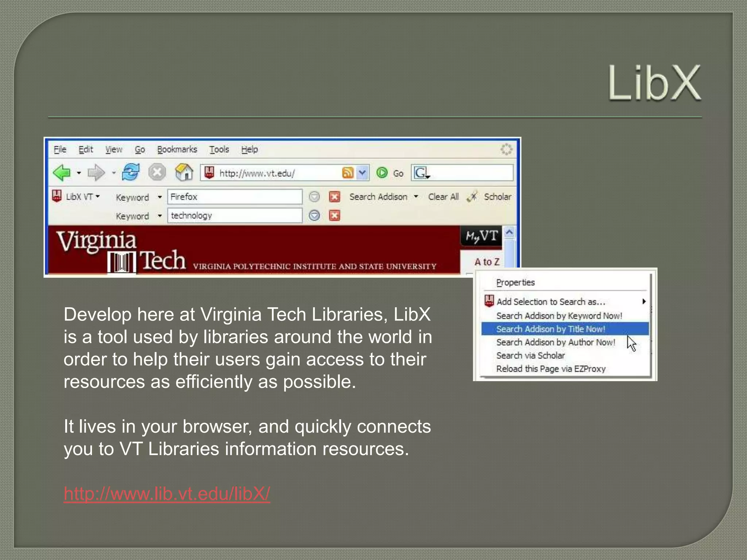The image size is (747, 560).
Task: Click the round arrow beside technology field
Action: (314, 215)
